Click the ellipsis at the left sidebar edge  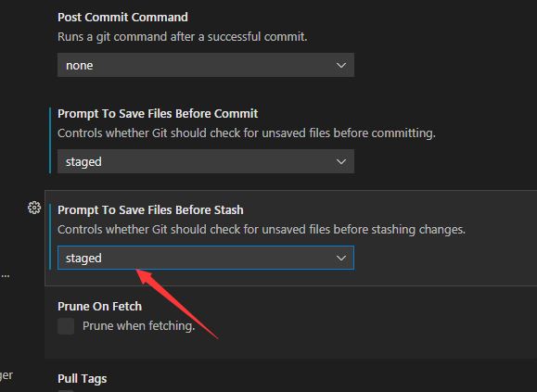coord(5,276)
